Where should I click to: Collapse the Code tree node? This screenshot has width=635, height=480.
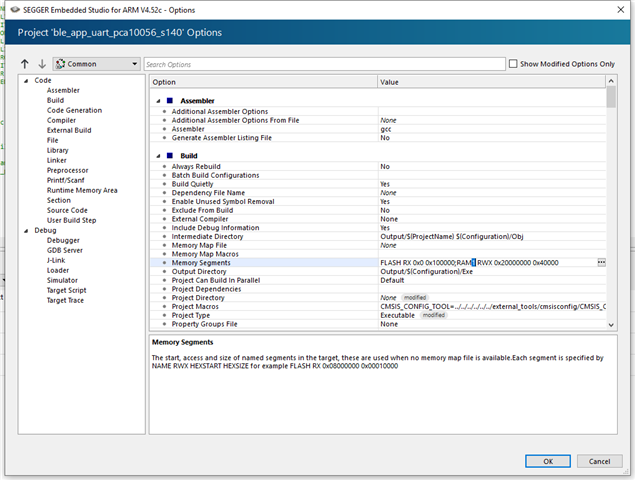coord(26,81)
